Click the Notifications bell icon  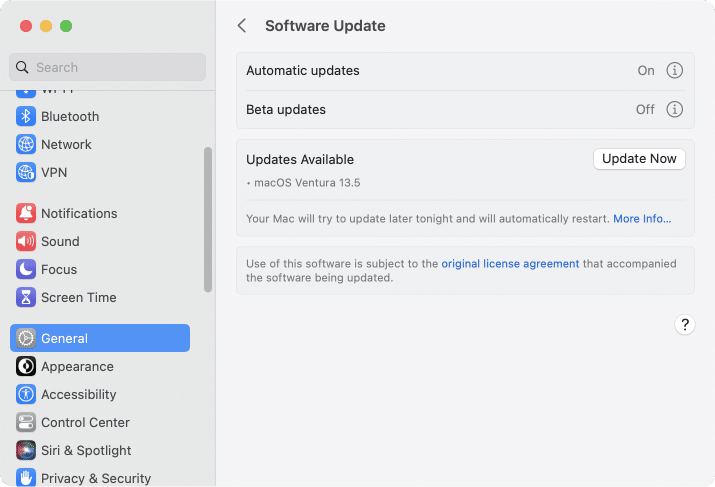[x=26, y=213]
